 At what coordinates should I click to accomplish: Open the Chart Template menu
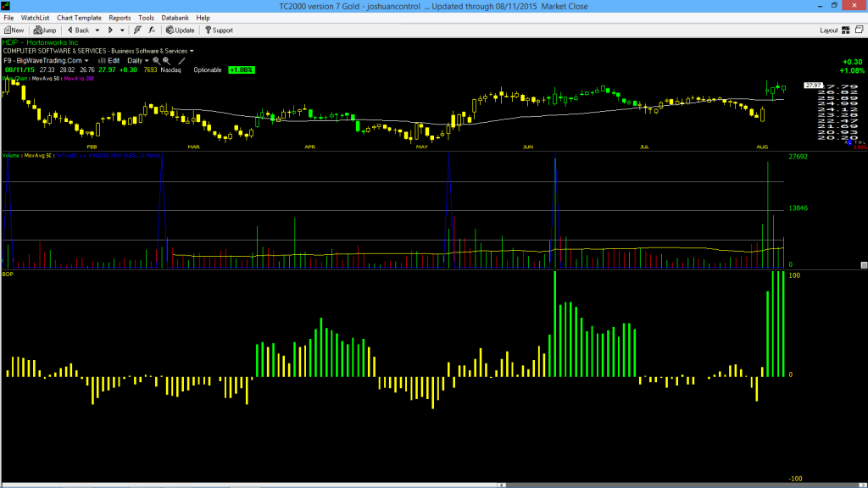(79, 18)
